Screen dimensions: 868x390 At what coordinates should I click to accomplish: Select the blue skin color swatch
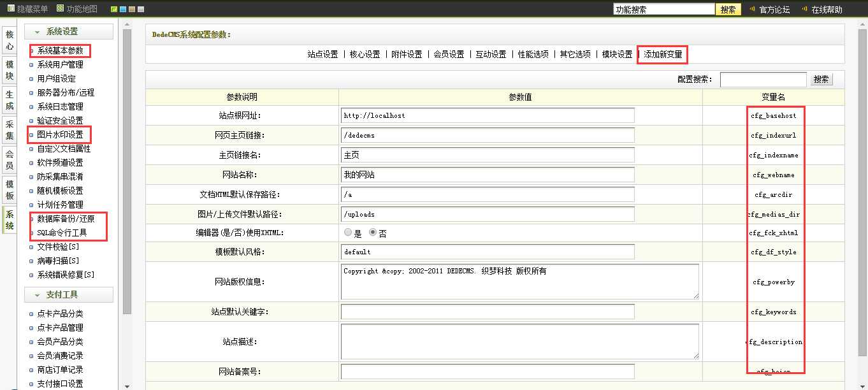click(122, 10)
